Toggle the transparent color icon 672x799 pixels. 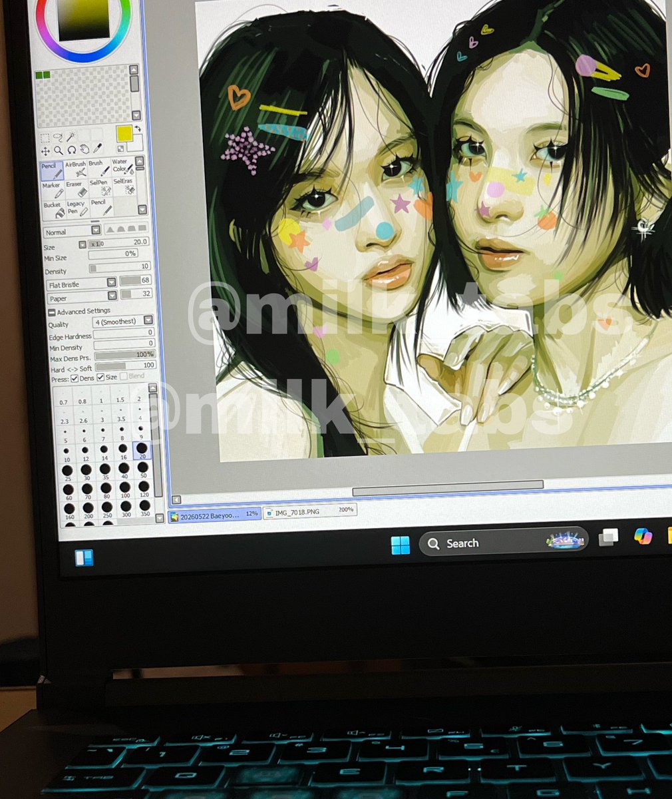(120, 149)
